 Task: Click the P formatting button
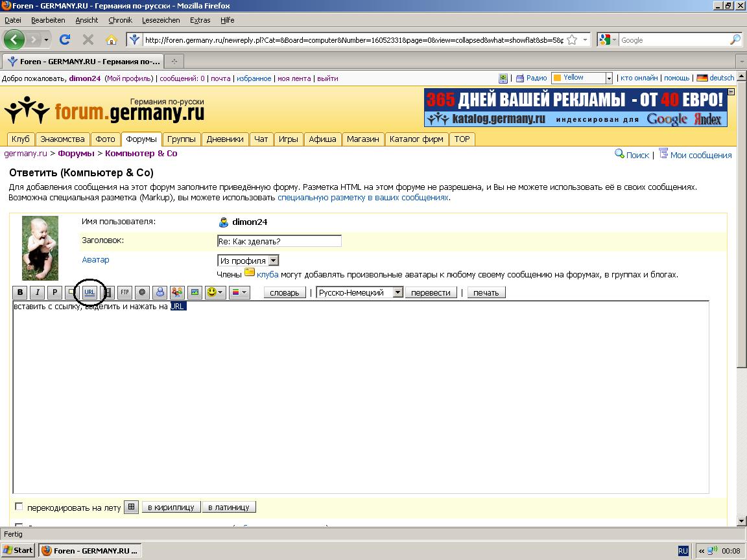(x=54, y=292)
